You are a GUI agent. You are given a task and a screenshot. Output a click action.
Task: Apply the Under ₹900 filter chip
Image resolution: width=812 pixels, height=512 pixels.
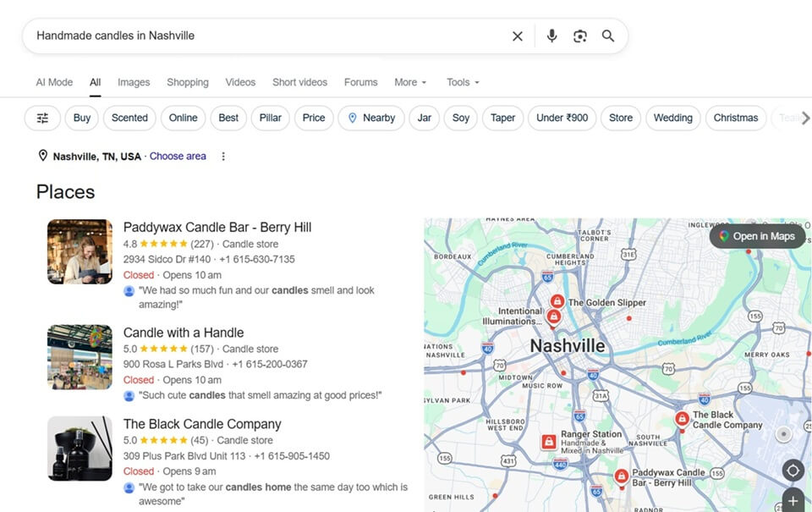(562, 118)
